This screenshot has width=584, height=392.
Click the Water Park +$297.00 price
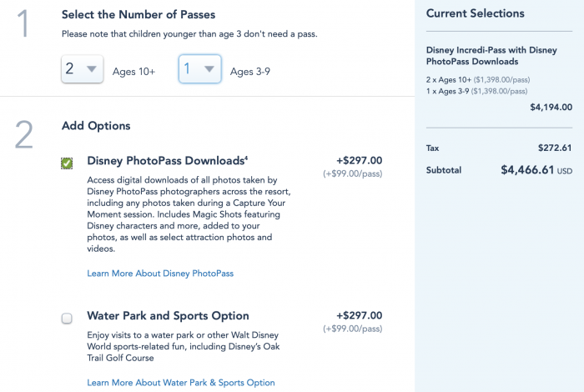click(359, 315)
